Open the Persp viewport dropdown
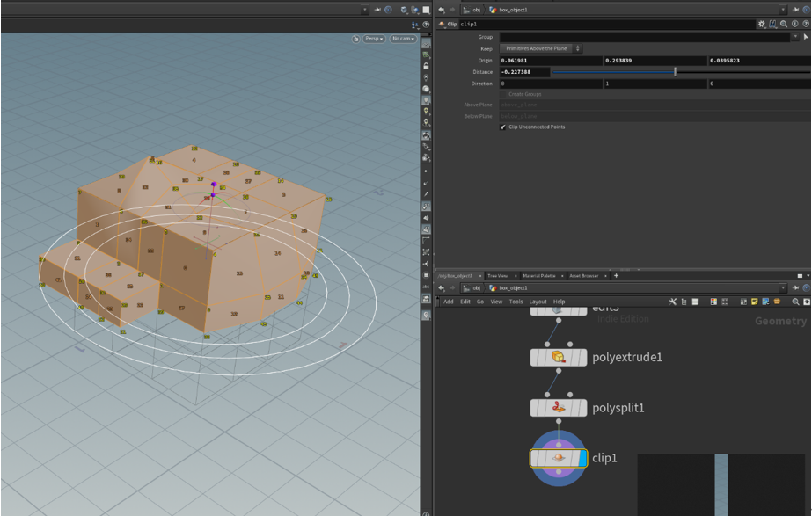 coord(375,39)
